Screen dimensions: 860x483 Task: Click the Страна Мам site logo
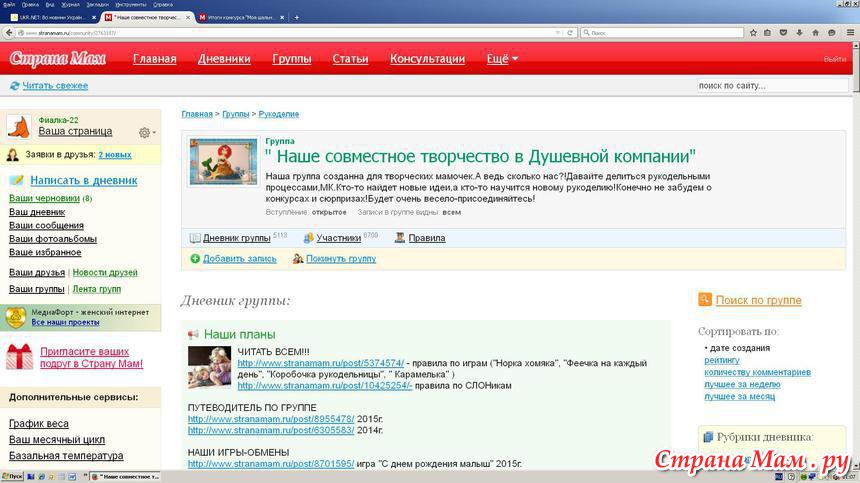coord(56,58)
